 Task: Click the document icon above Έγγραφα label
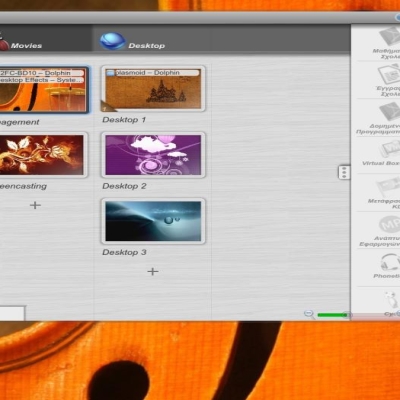point(389,74)
